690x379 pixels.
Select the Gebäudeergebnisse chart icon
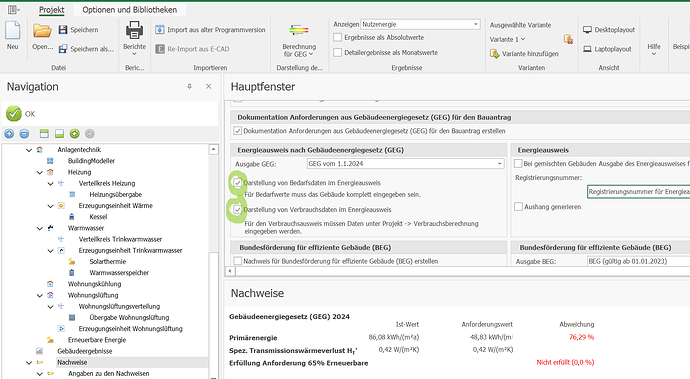(x=40, y=351)
